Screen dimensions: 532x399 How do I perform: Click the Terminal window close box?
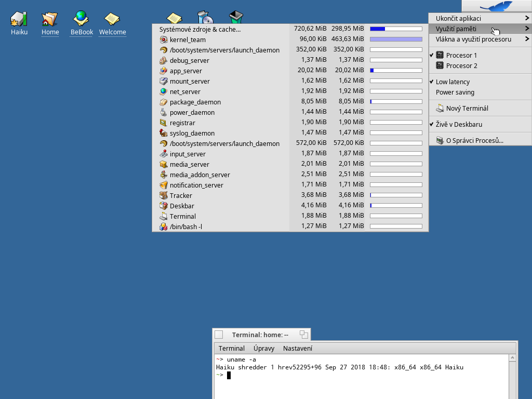[x=219, y=335]
